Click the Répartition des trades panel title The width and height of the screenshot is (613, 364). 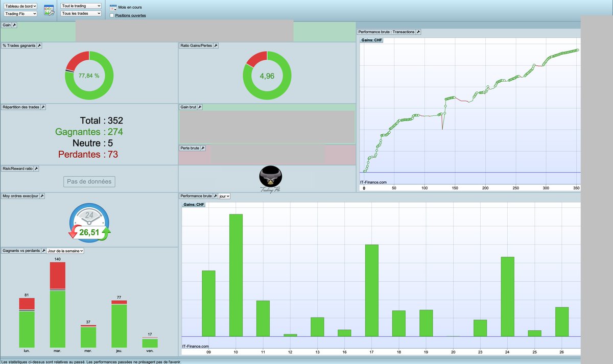coord(21,107)
